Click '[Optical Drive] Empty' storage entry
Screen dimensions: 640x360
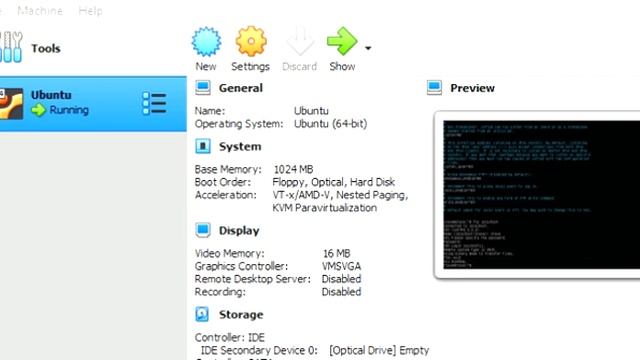tap(379, 350)
